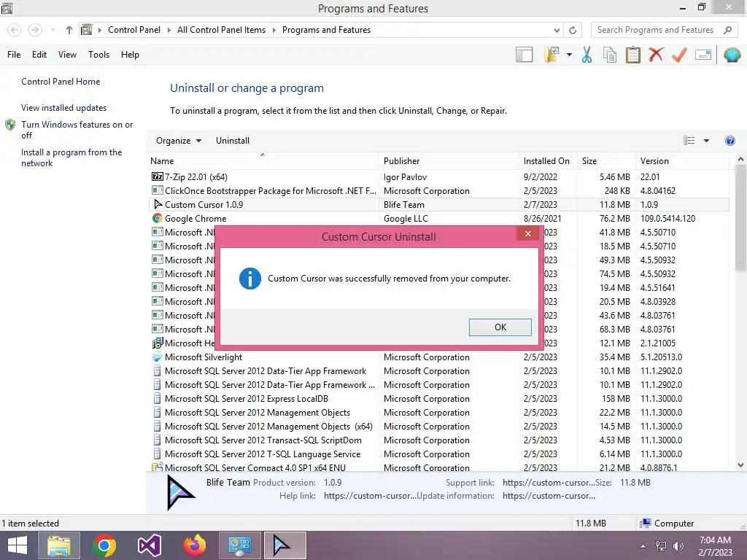Viewport: 747px width, 560px height.
Task: Sort by the Installed On column header
Action: click(x=548, y=161)
